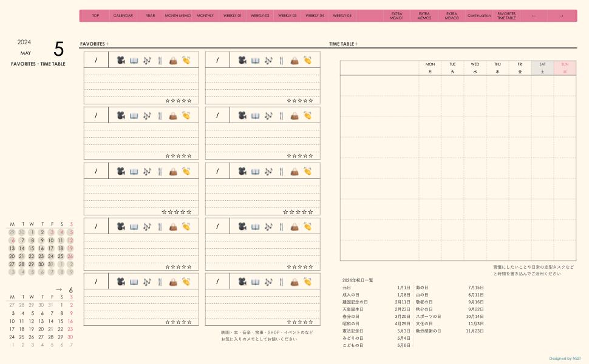Click the plus next to FAVORITES heading
The height and width of the screenshot is (364, 589).
click(x=107, y=44)
